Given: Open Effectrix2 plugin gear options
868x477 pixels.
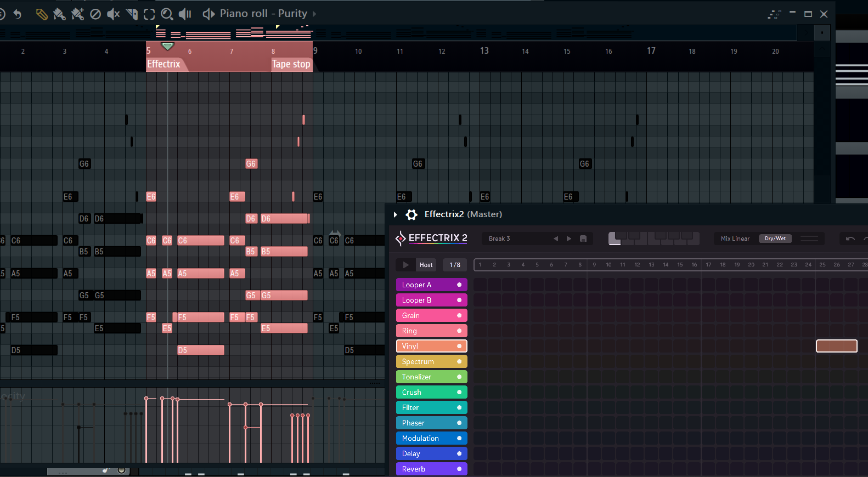Looking at the screenshot, I should coord(412,214).
